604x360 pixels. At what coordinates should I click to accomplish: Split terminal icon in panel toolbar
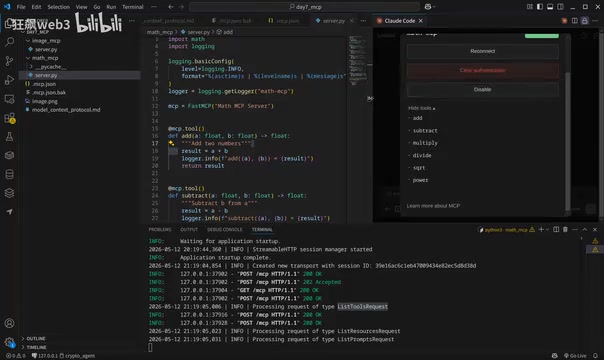tap(556, 229)
